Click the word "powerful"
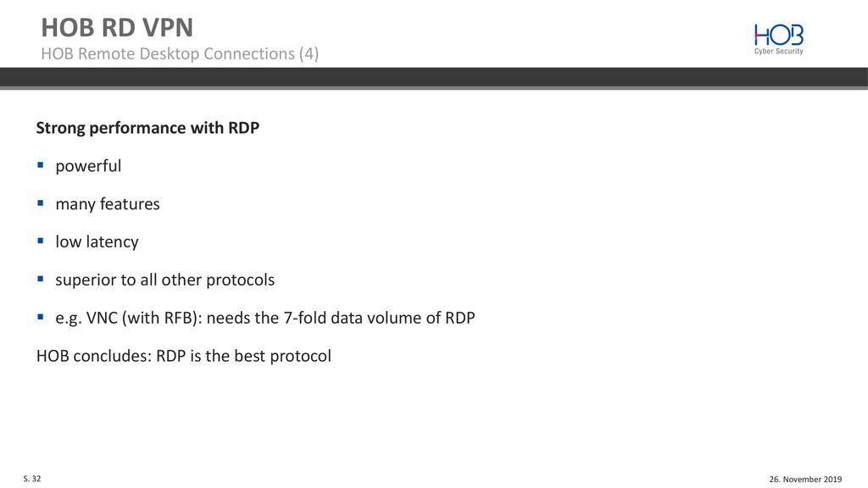868x488 pixels. [88, 166]
